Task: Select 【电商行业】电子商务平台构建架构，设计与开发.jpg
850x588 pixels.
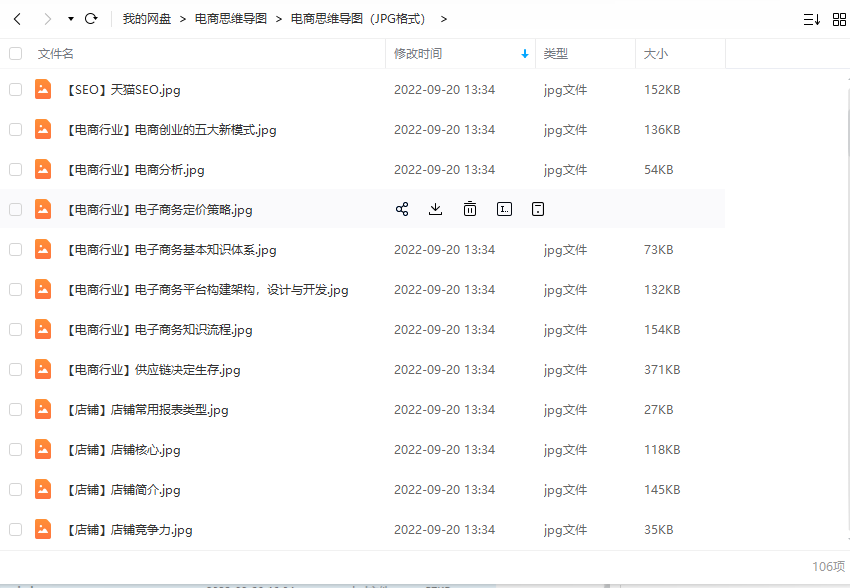Action: tap(207, 289)
